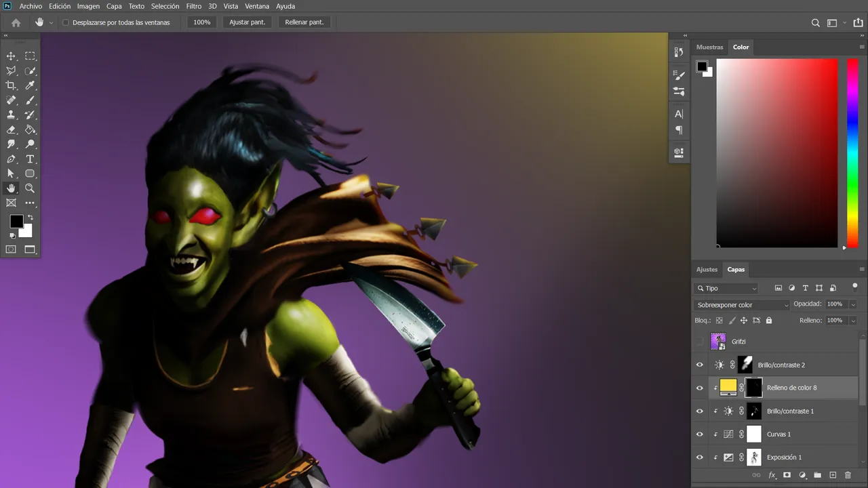Show the Grifzi layer visibility

tap(700, 342)
